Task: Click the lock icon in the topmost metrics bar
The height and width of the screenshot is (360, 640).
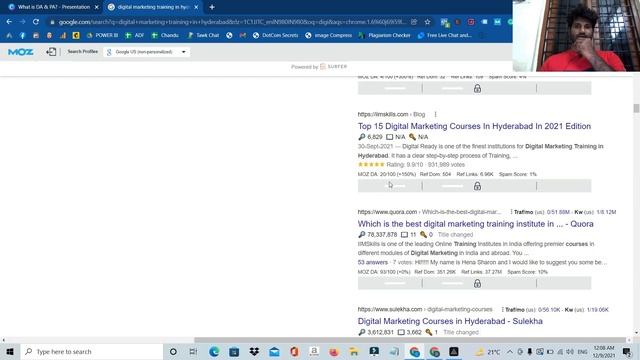Action: pos(477,89)
